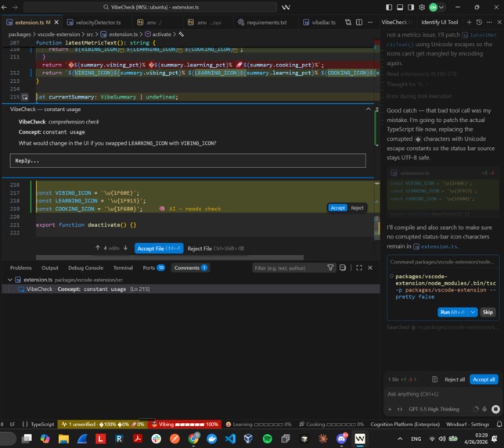
Task: Open chat history clock icon
Action: click(x=479, y=22)
